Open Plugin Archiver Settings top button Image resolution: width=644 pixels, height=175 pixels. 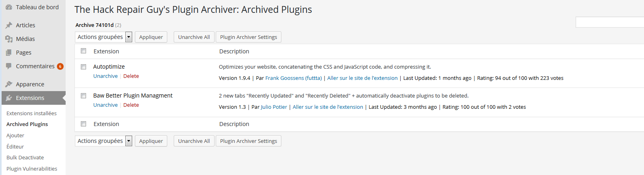coord(249,37)
